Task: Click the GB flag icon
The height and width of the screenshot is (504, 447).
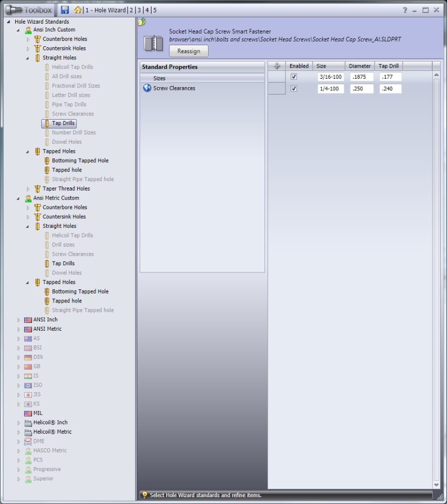Action: pyautogui.click(x=28, y=367)
